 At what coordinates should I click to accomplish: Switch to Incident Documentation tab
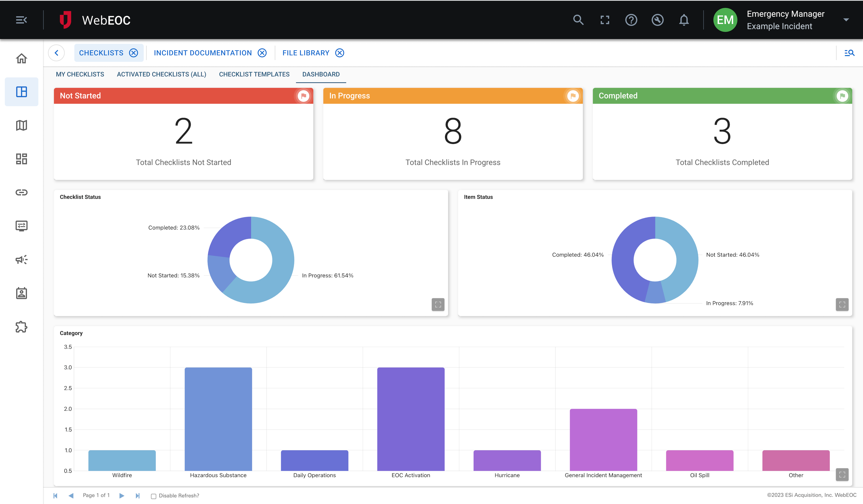pos(203,53)
